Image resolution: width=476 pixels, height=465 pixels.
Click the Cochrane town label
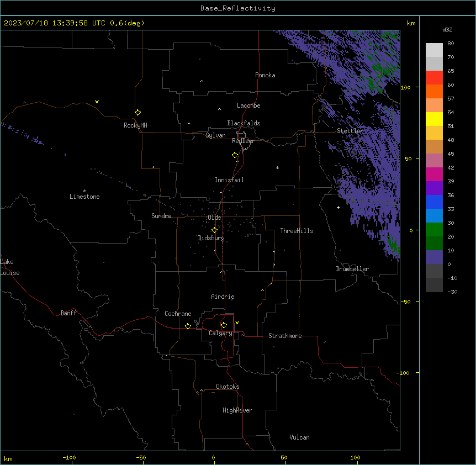(x=178, y=314)
